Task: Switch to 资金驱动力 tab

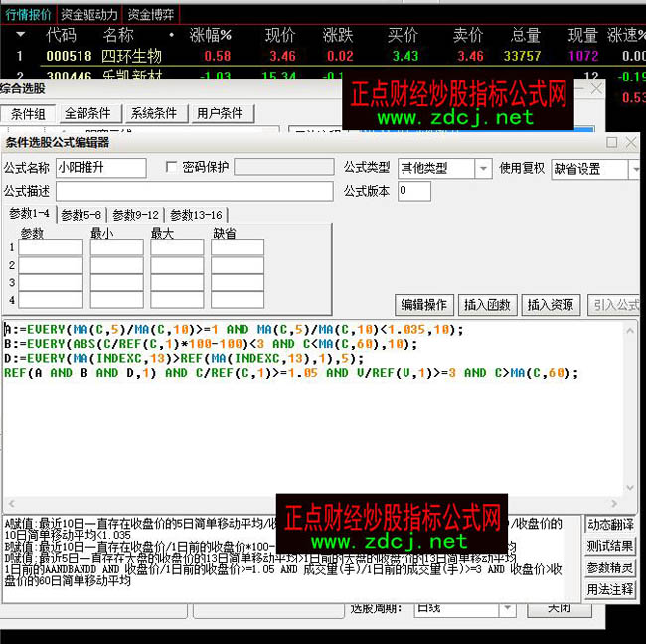Action: [88, 14]
